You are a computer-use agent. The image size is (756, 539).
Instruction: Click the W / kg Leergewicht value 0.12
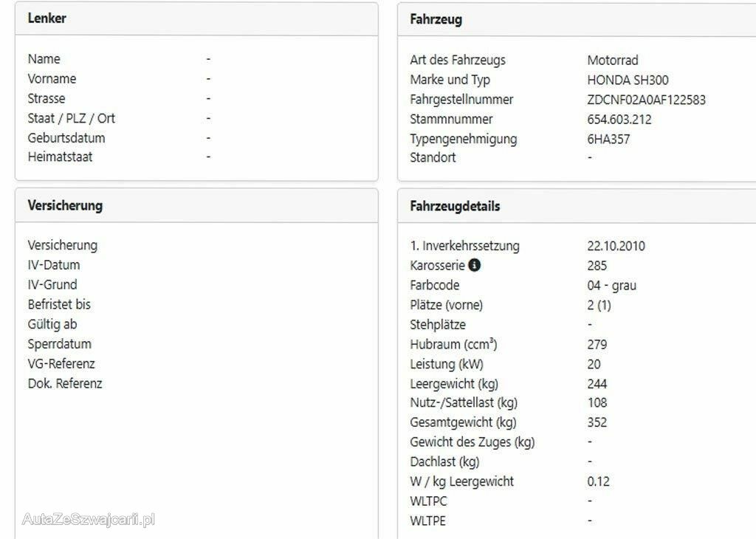pyautogui.click(x=599, y=481)
